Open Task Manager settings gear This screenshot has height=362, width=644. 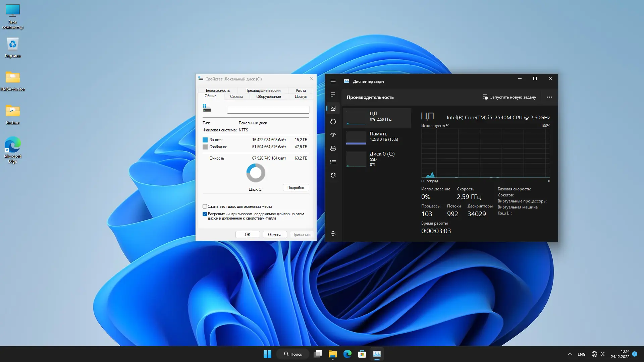333,234
